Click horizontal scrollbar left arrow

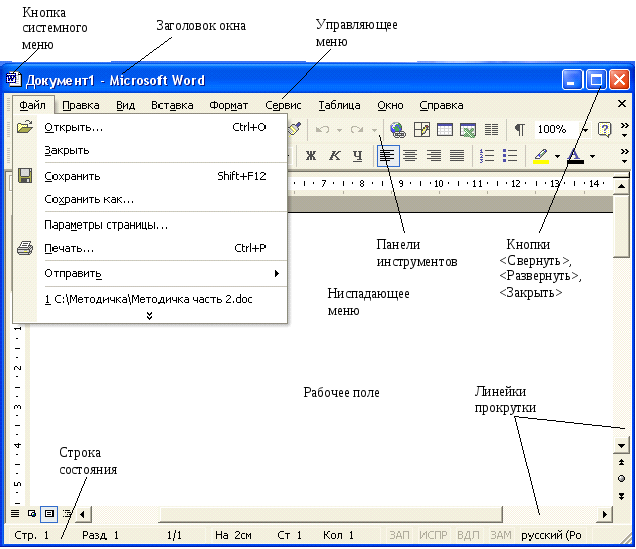pos(83,514)
